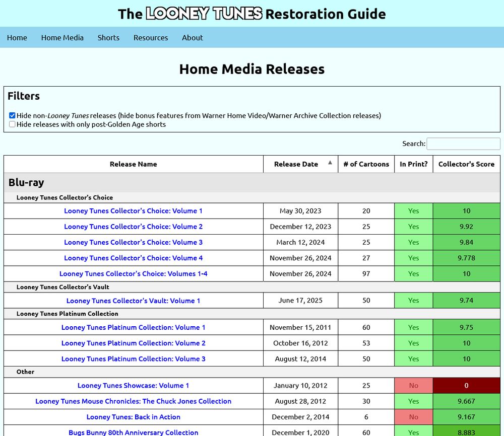504x436 pixels.
Task: Open the Home Media navigation item
Action: coord(62,38)
